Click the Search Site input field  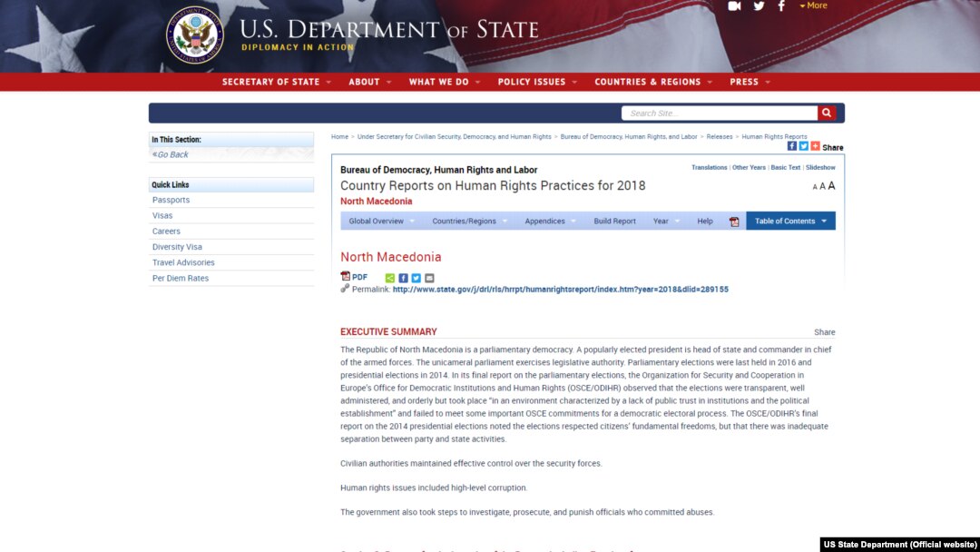click(x=720, y=113)
